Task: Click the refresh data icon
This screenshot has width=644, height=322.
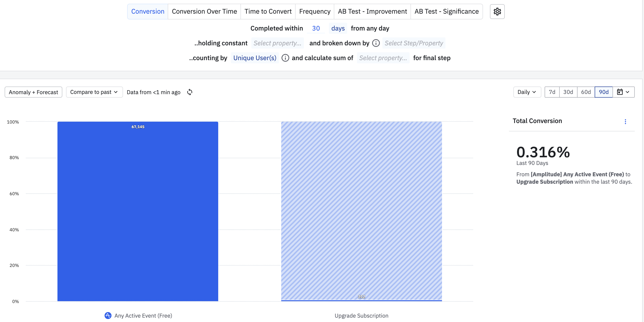Action: 190,92
